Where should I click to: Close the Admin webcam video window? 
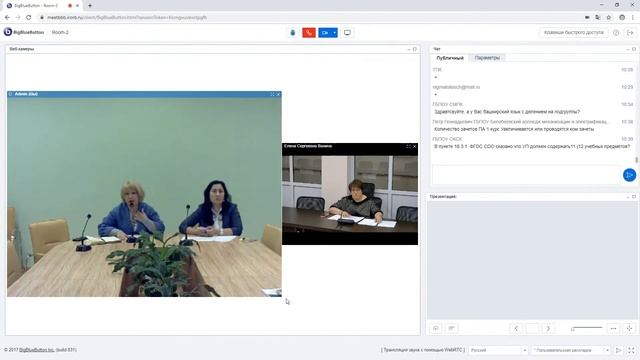[x=278, y=94]
